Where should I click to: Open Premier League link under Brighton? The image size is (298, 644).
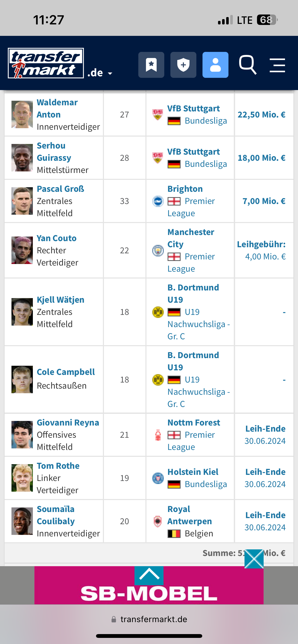click(x=191, y=207)
